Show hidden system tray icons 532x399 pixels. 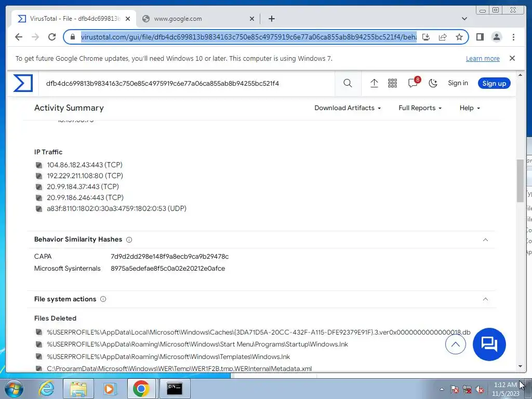tap(442, 389)
